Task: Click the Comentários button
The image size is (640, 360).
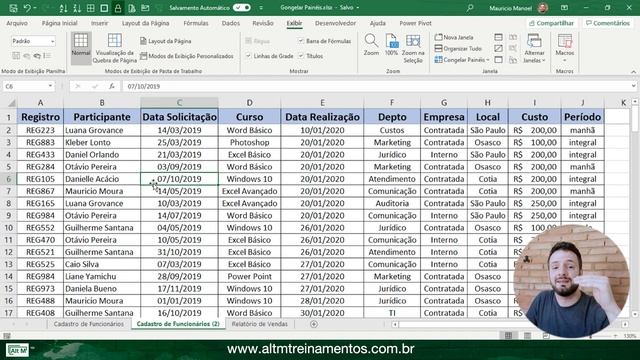Action: click(608, 23)
